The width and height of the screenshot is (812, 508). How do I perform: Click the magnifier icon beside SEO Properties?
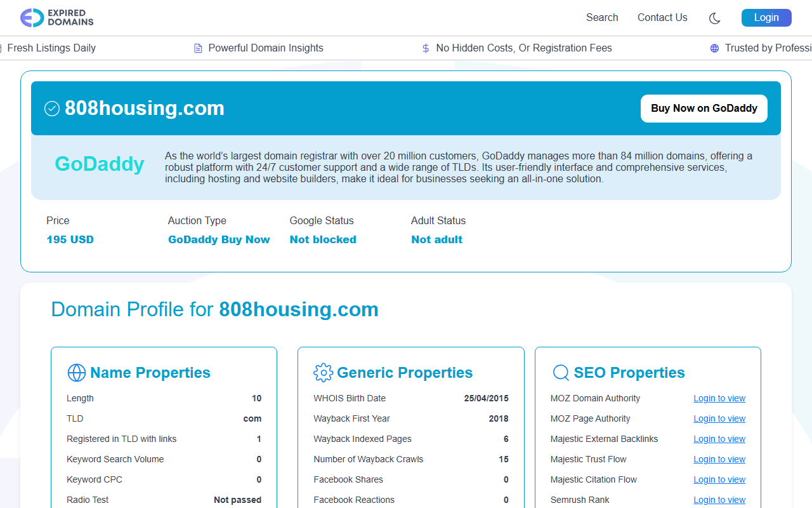(561, 373)
